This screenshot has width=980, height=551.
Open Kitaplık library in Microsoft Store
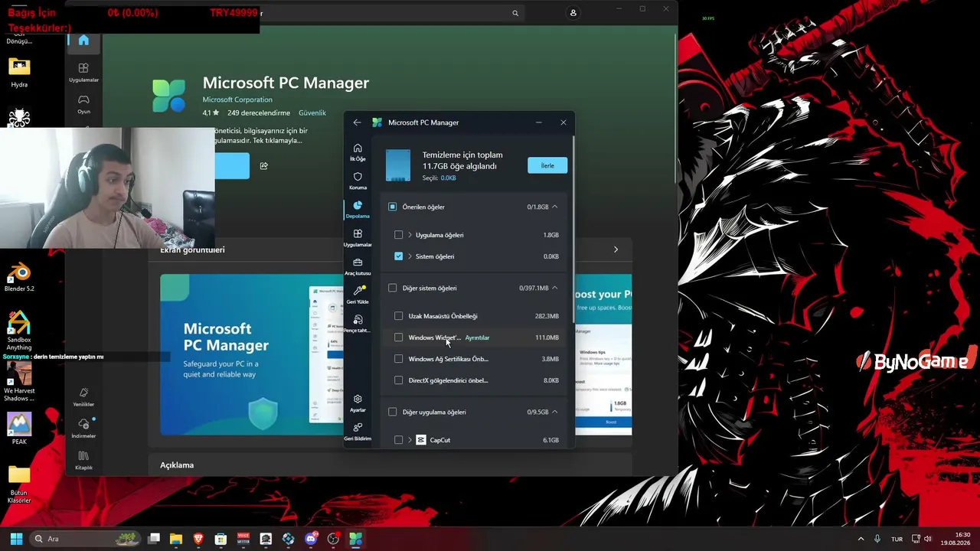point(83,460)
